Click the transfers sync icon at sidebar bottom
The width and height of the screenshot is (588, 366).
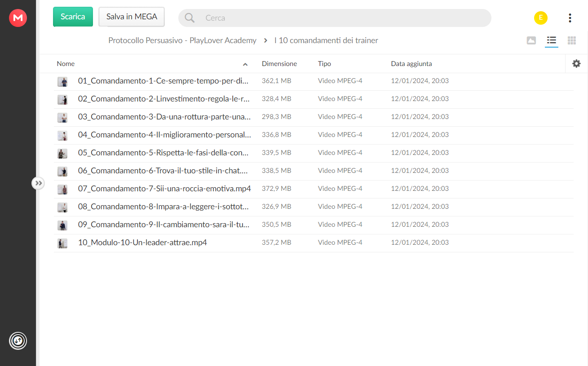click(x=18, y=341)
